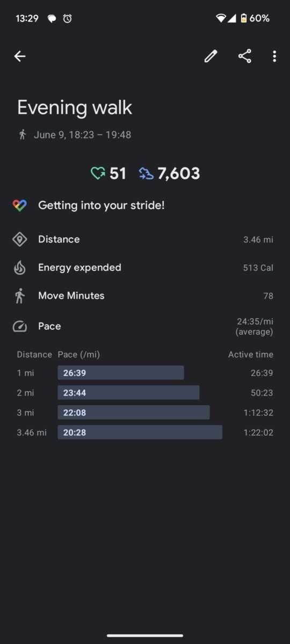Open the three-dot overflow menu
290x644 pixels.
pyautogui.click(x=274, y=56)
